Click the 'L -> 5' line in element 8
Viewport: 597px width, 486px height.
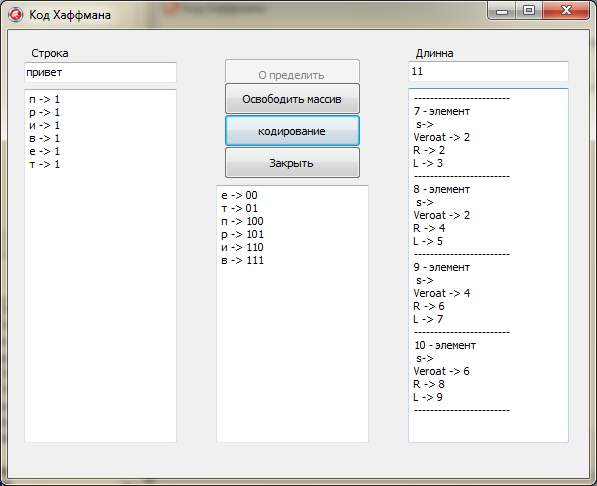428,241
